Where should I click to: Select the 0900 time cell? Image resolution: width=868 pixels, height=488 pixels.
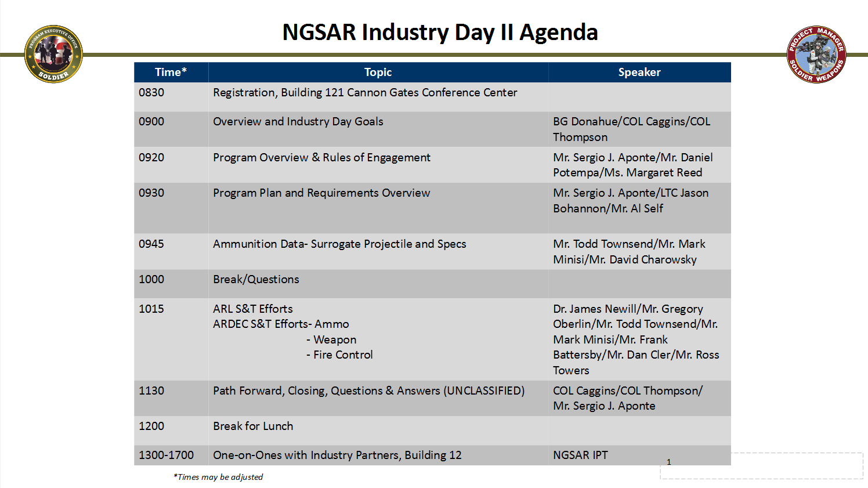pos(171,129)
